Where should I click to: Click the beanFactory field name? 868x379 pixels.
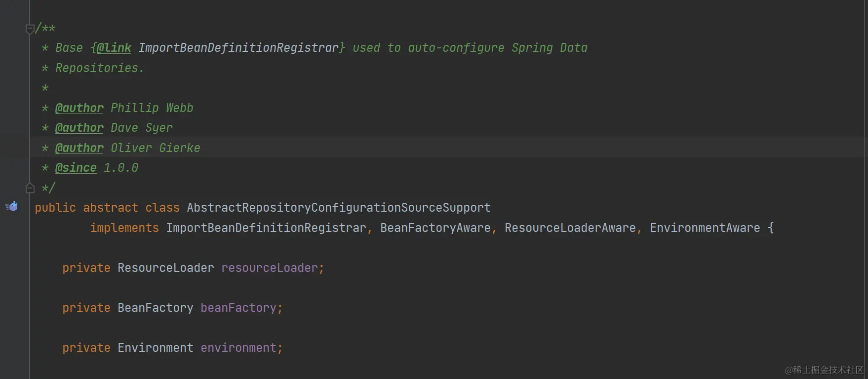[238, 308]
